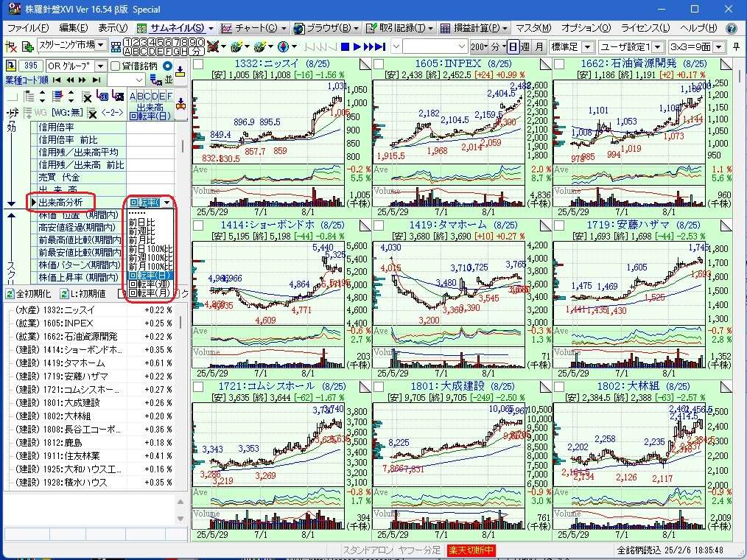Check the box for 1332:ニッスイ chart
Screen dimensions: 747x560
pyautogui.click(x=198, y=64)
